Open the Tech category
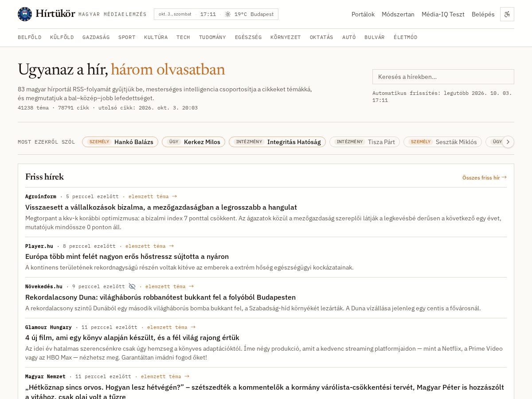This screenshot has height=399, width=532. [x=183, y=37]
